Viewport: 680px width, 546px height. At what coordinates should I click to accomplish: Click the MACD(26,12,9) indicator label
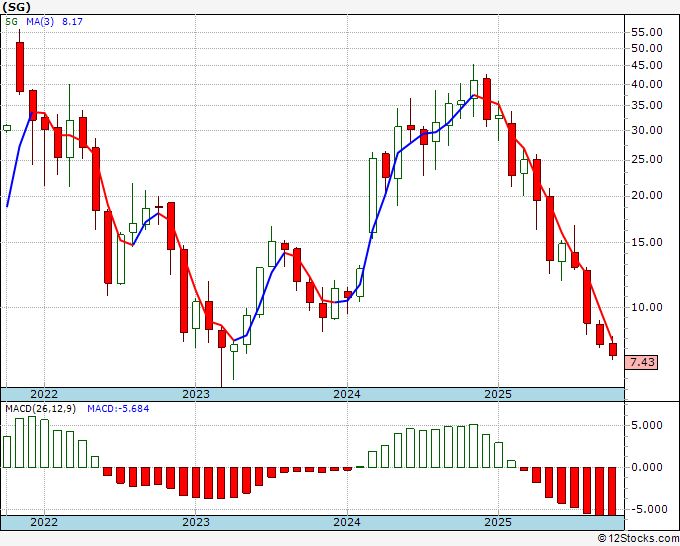40,409
